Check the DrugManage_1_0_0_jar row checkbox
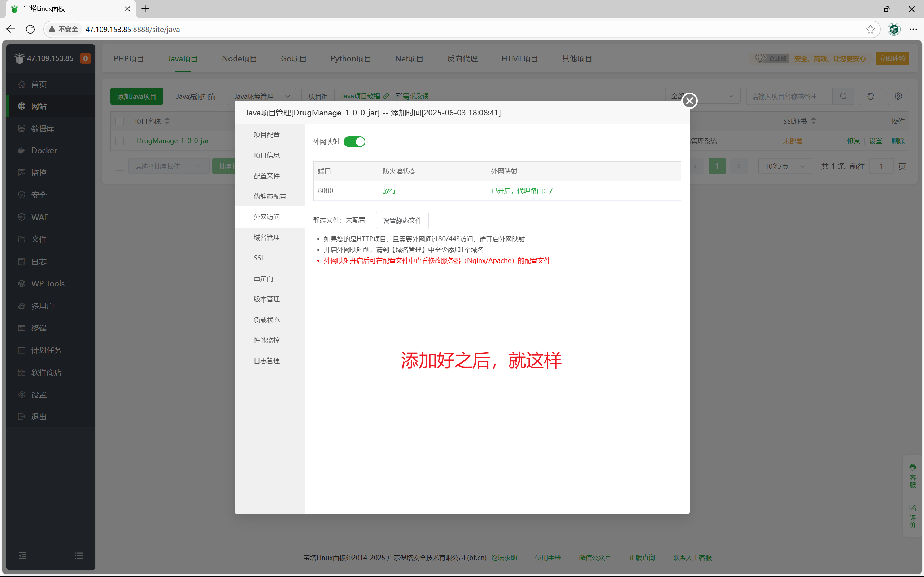 (x=119, y=141)
